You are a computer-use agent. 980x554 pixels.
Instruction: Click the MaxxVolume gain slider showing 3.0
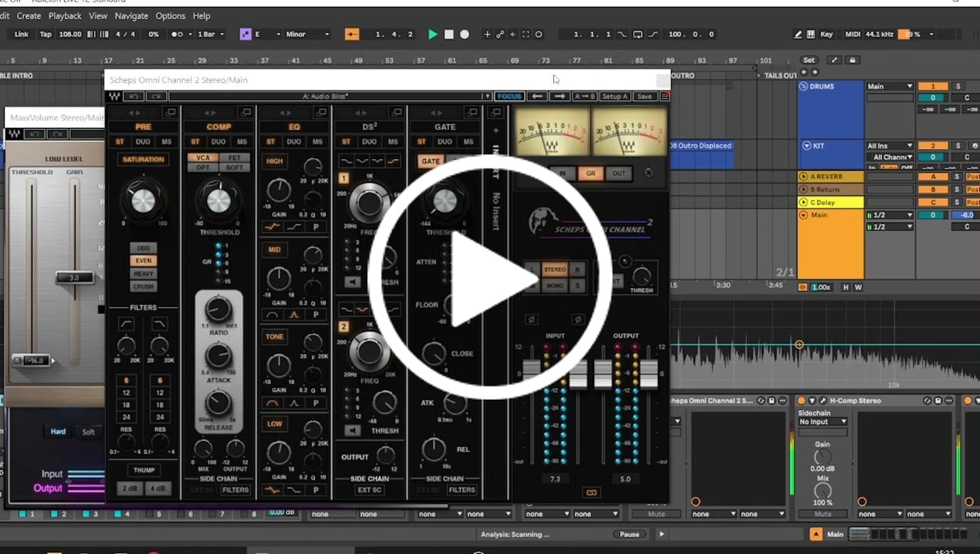[75, 278]
